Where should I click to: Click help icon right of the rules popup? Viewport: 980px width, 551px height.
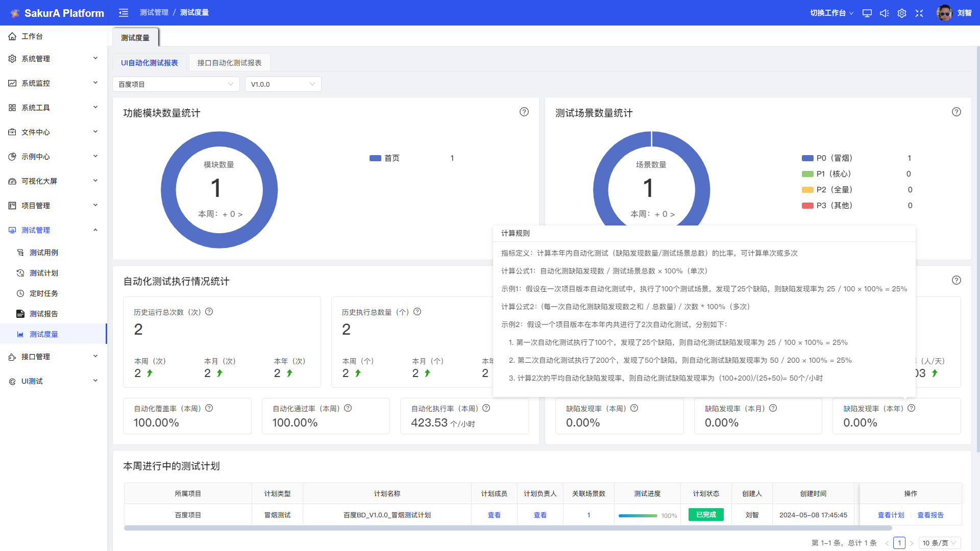pyautogui.click(x=957, y=280)
